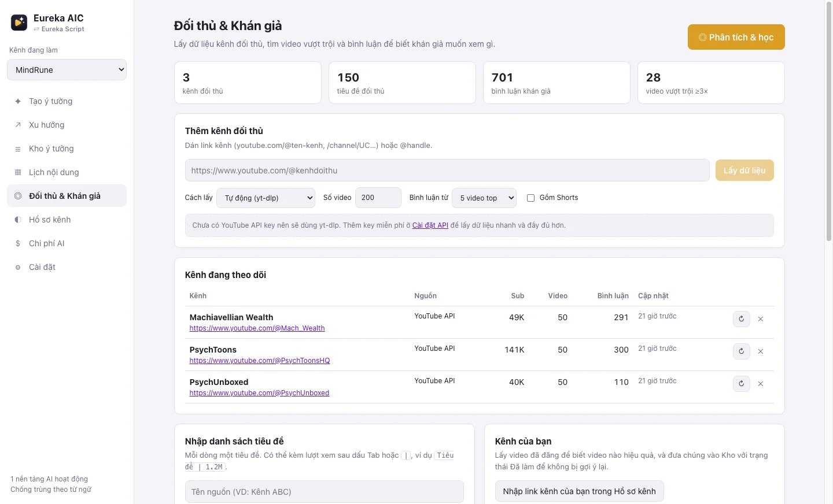
Task: Click the dollar icon beside Chi phí AI
Action: coord(18,243)
